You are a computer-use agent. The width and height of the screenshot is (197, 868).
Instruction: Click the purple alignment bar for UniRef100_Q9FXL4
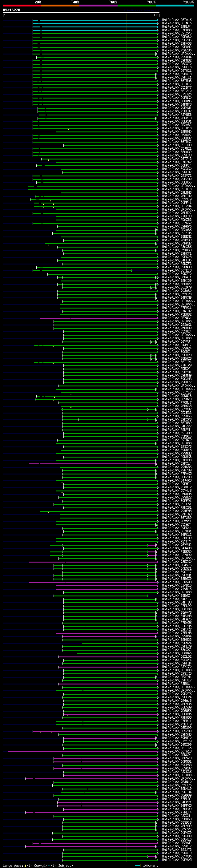(94, 464)
